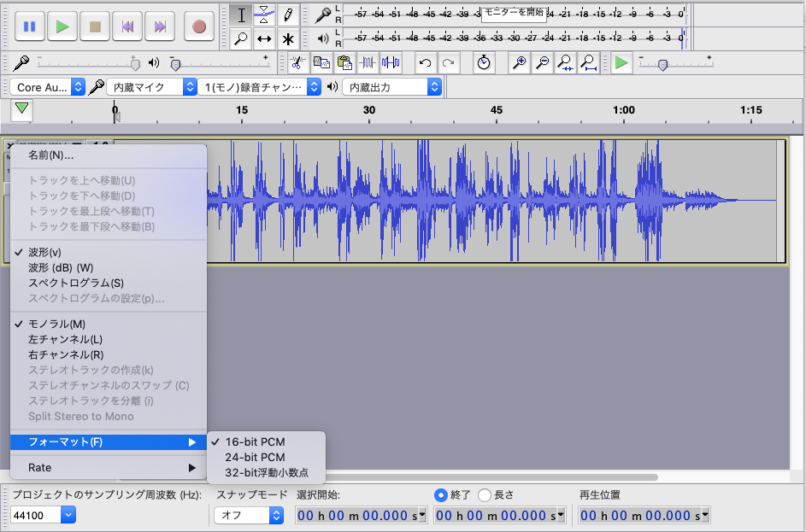Image resolution: width=806 pixels, height=532 pixels.
Task: Click the Undo arrow icon
Action: coord(425,62)
